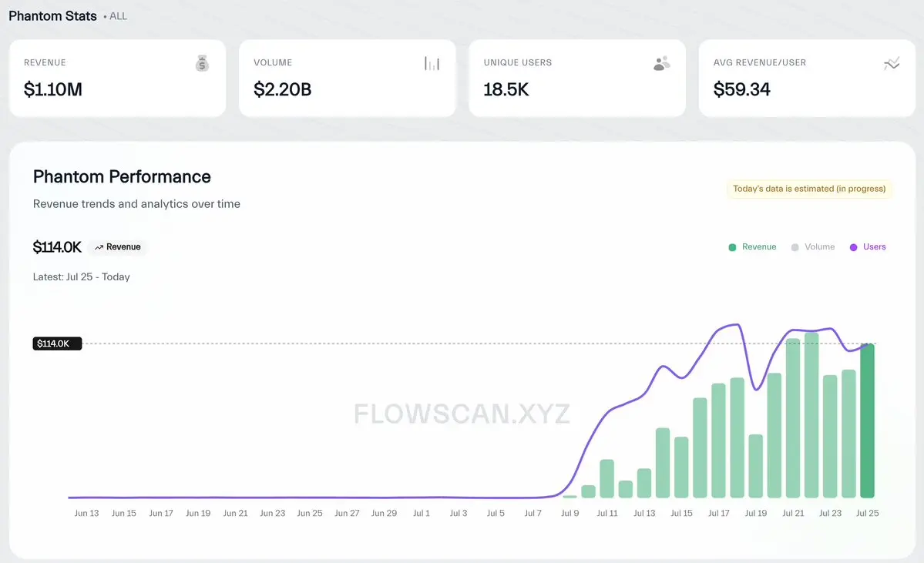Toggle the Volume series in the legend

[812, 246]
